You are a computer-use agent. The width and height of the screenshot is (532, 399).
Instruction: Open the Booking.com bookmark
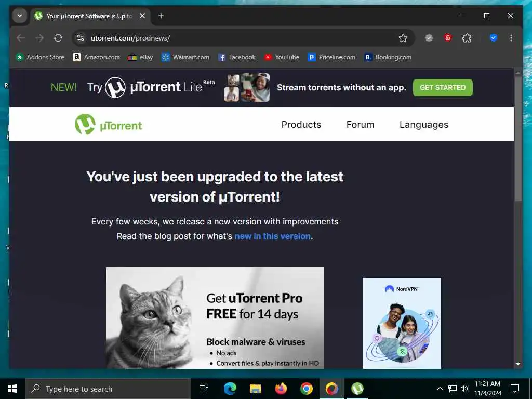pos(388,57)
